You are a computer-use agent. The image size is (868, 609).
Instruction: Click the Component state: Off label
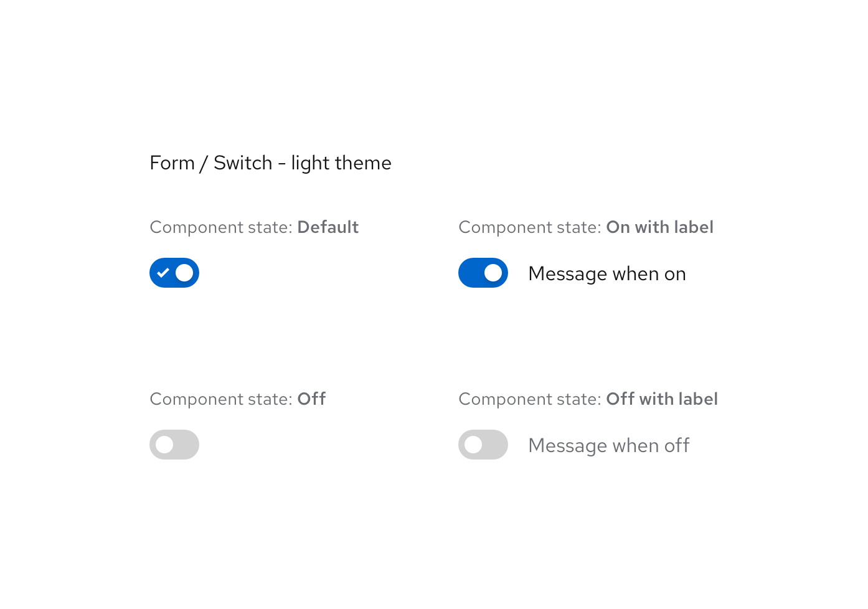pos(237,399)
